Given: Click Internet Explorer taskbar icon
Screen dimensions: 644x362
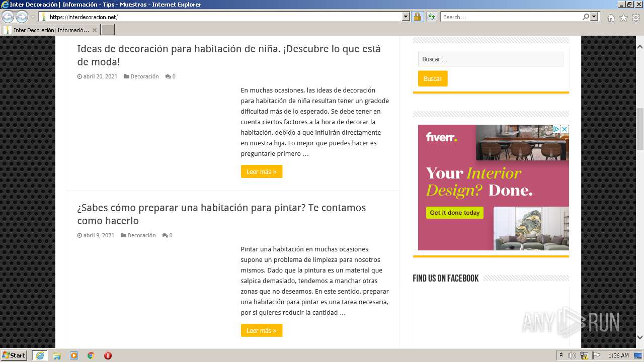Looking at the screenshot, I should point(40,355).
